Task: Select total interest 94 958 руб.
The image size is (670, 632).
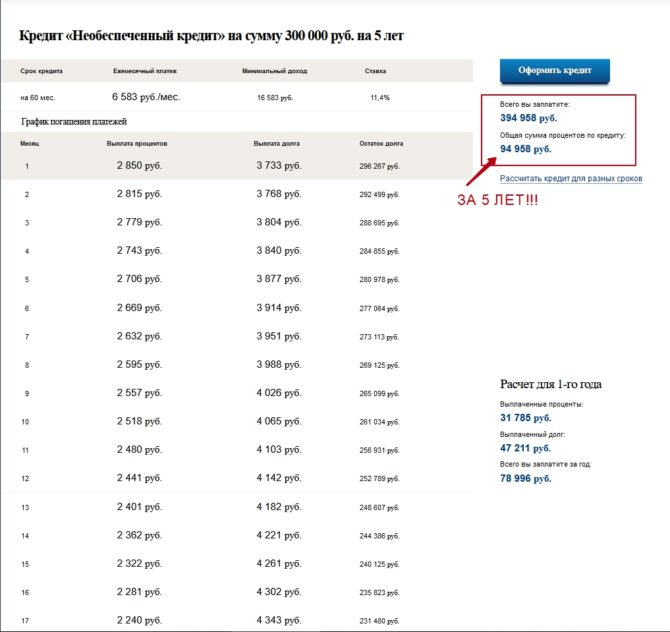Action: pyautogui.click(x=526, y=149)
